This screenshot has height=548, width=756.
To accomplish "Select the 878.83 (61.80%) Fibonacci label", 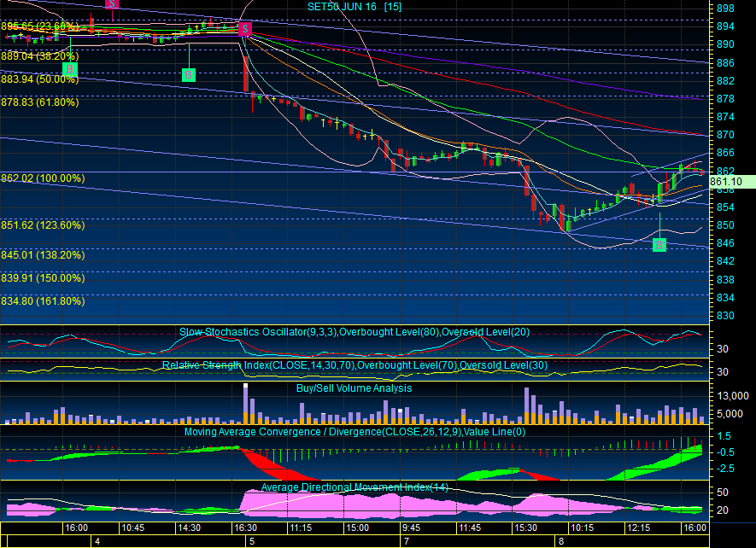I will click(x=40, y=102).
